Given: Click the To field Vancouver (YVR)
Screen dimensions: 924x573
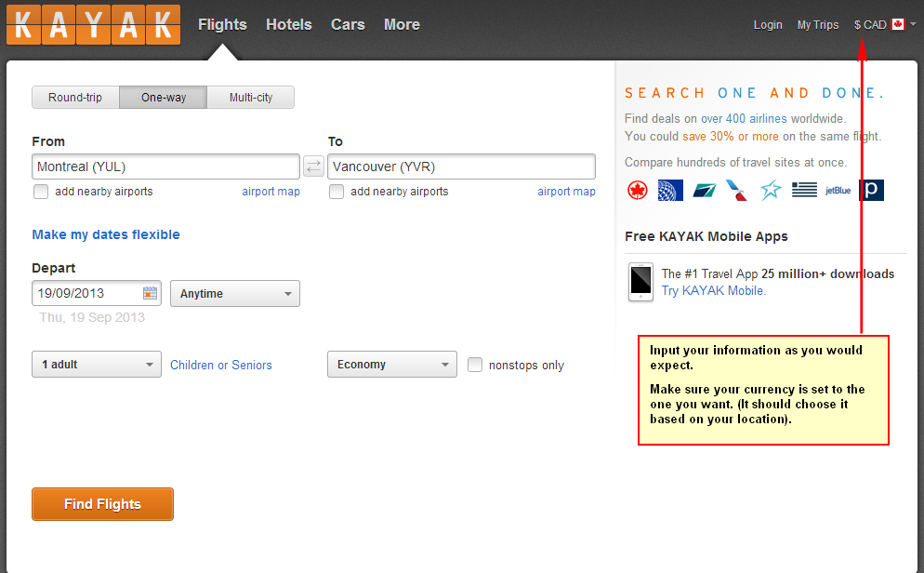Looking at the screenshot, I should [x=461, y=167].
